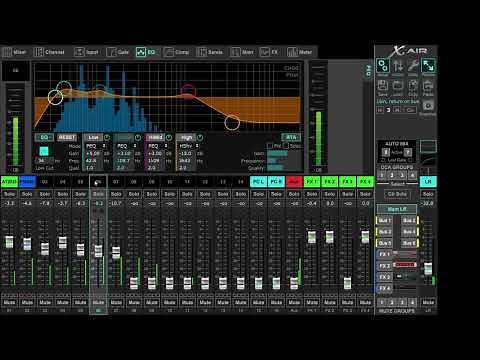Viewport: 480px width, 360px height.
Task: Enable the RTA Spec checkbox
Action: coord(286,146)
